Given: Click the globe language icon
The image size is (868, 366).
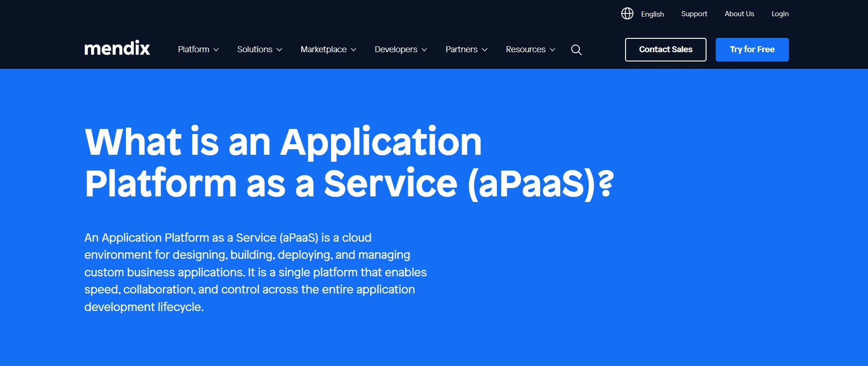Looking at the screenshot, I should point(627,14).
